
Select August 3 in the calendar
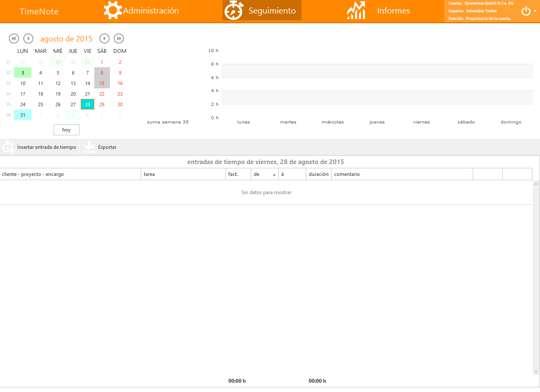click(x=23, y=73)
